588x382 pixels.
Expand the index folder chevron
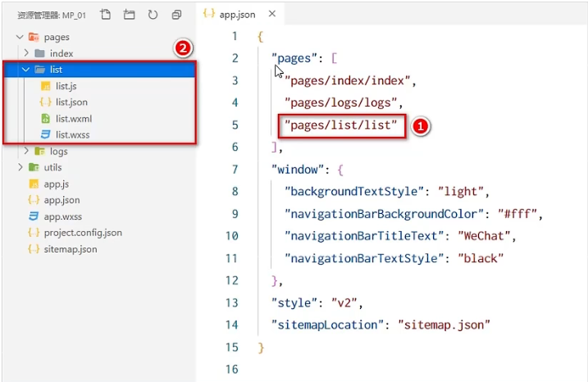click(x=26, y=52)
